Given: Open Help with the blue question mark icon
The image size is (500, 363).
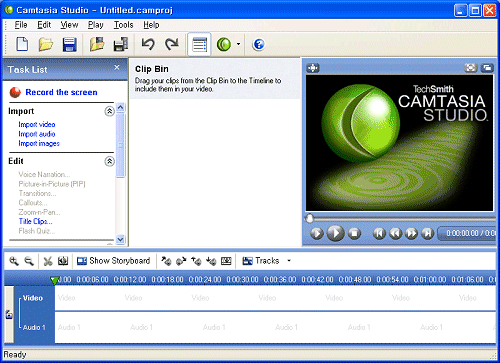Looking at the screenshot, I should (259, 44).
